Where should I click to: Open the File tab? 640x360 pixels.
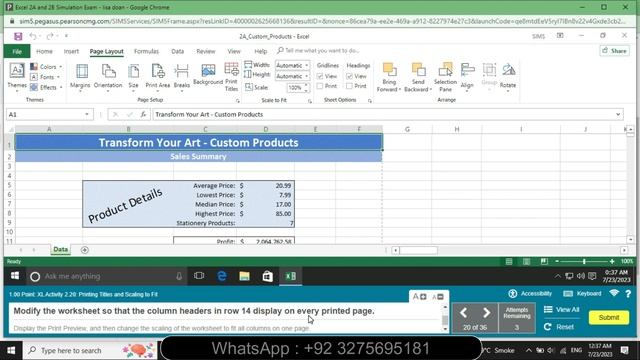pos(17,51)
